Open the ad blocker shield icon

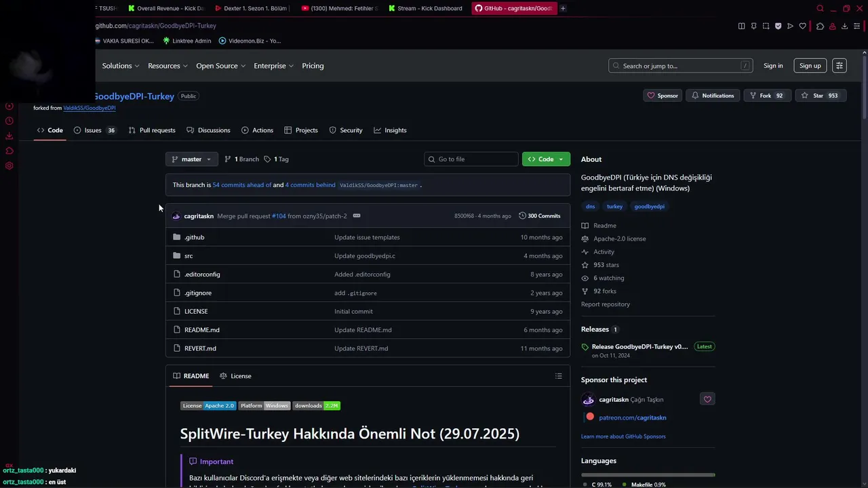[x=778, y=26]
